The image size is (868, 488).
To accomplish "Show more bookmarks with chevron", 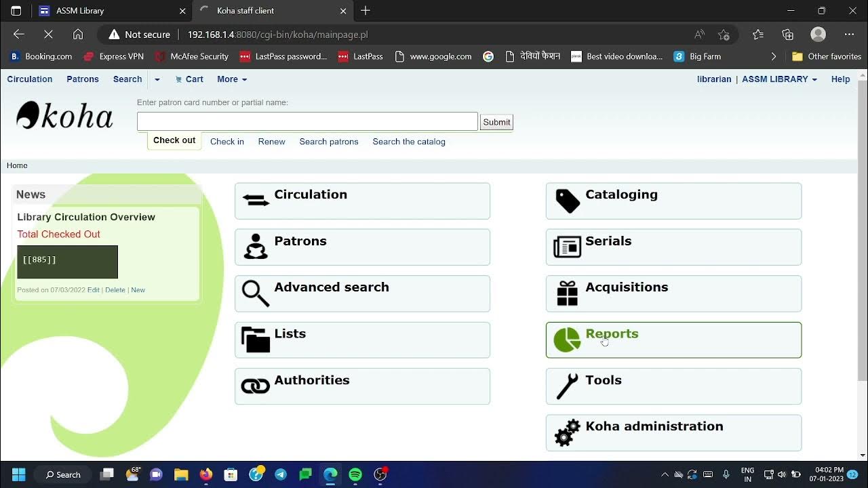I will click(774, 57).
